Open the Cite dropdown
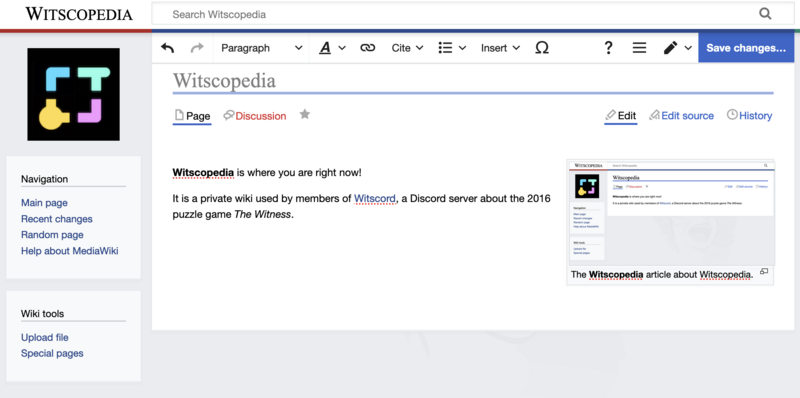 tap(407, 48)
